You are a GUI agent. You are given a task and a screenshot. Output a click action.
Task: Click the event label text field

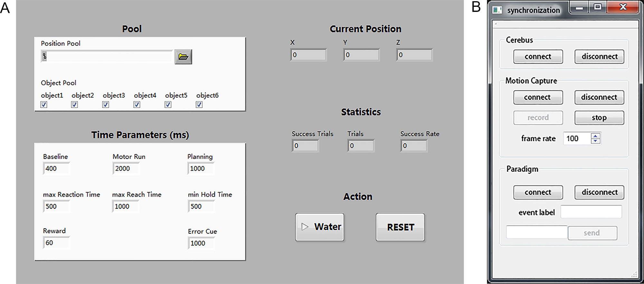click(x=591, y=212)
